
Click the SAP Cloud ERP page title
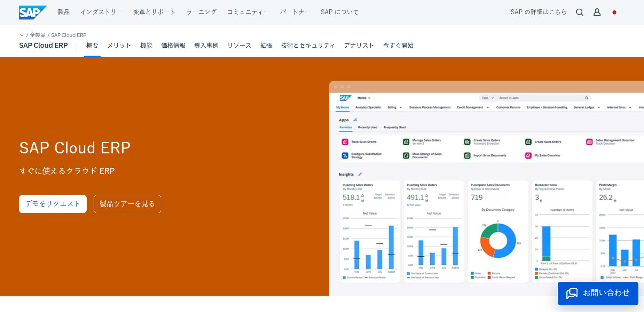click(44, 46)
